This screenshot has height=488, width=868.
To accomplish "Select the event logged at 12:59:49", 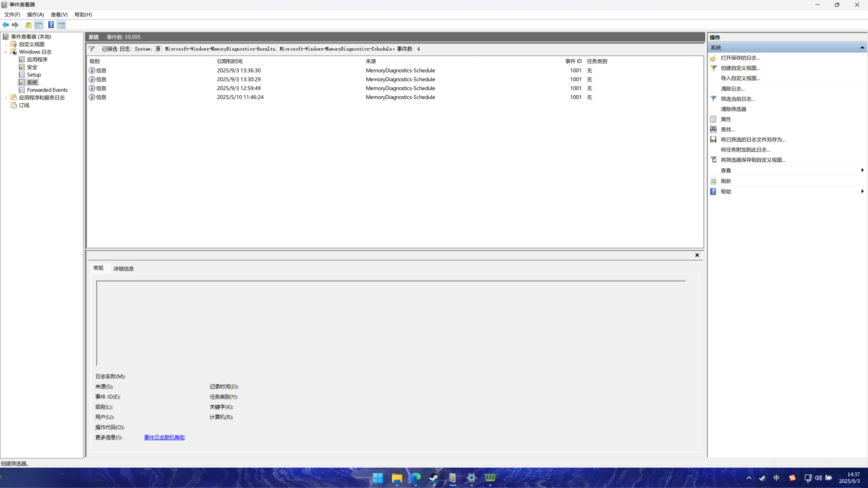I will (x=239, y=88).
